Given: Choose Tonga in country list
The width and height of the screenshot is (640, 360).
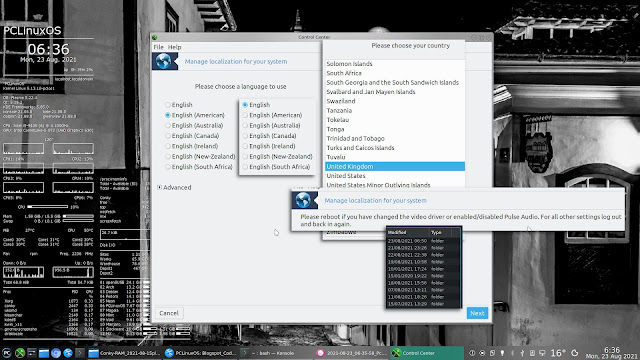Looking at the screenshot, I should pos(395,129).
